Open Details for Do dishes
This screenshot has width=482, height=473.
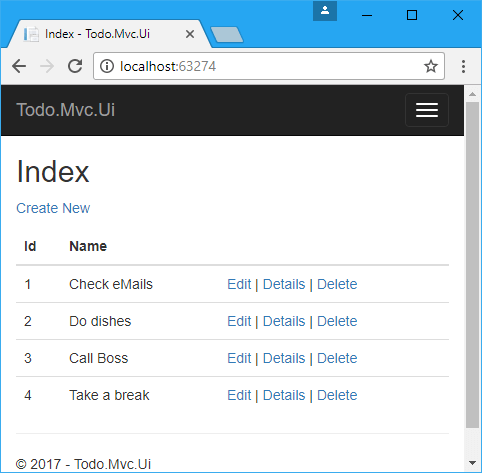(x=284, y=321)
